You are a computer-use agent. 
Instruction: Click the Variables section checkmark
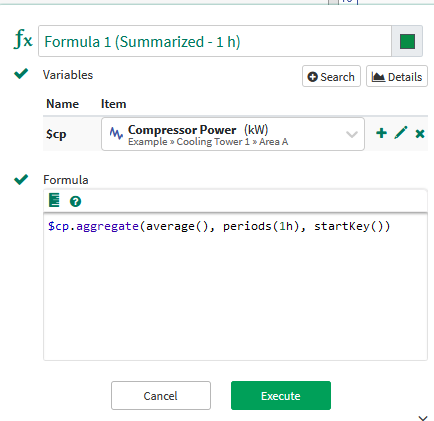coord(21,73)
